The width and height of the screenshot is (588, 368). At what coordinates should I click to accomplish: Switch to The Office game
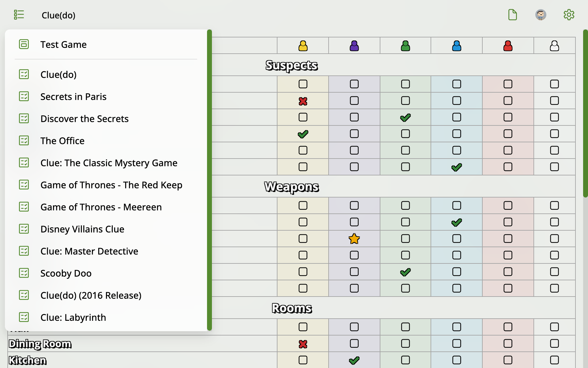(x=106, y=141)
